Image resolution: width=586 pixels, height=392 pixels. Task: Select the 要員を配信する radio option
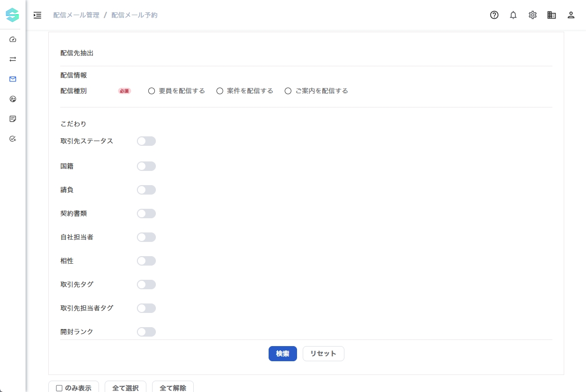point(152,91)
